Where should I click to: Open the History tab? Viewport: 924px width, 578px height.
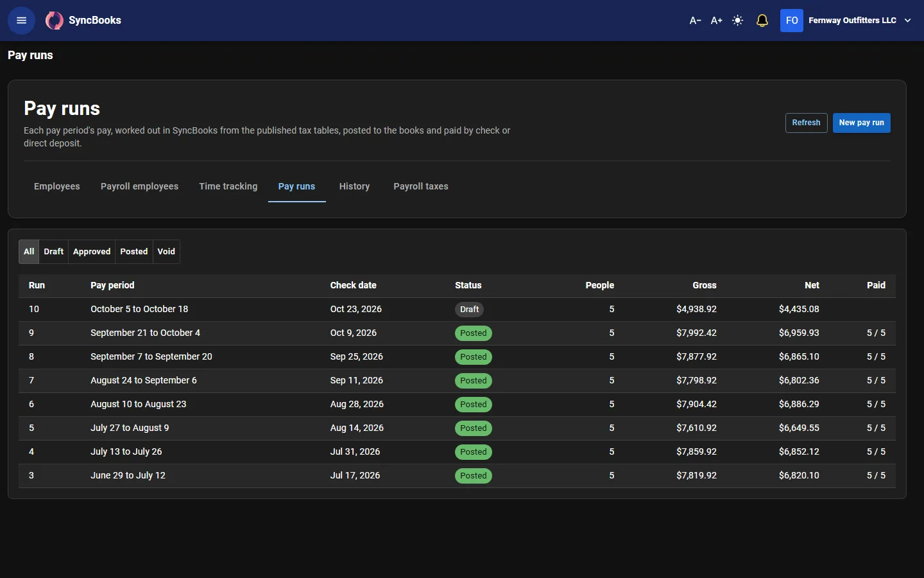pos(355,186)
